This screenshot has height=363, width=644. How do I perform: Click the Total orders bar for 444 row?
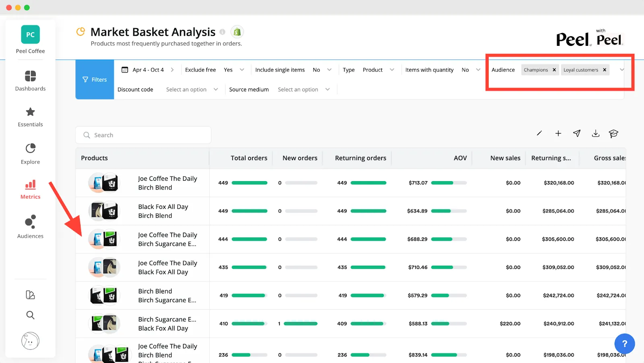pos(250,239)
